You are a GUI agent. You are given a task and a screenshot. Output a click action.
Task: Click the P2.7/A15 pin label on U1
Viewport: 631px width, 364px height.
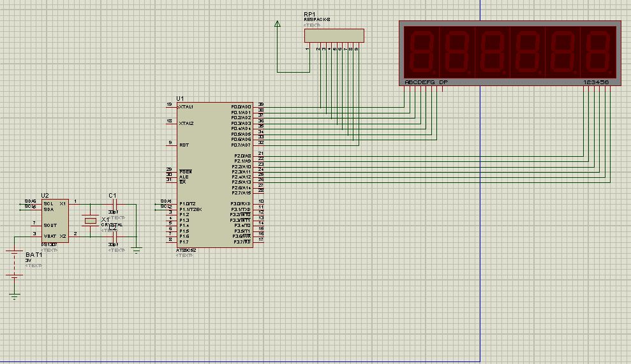[x=241, y=193]
